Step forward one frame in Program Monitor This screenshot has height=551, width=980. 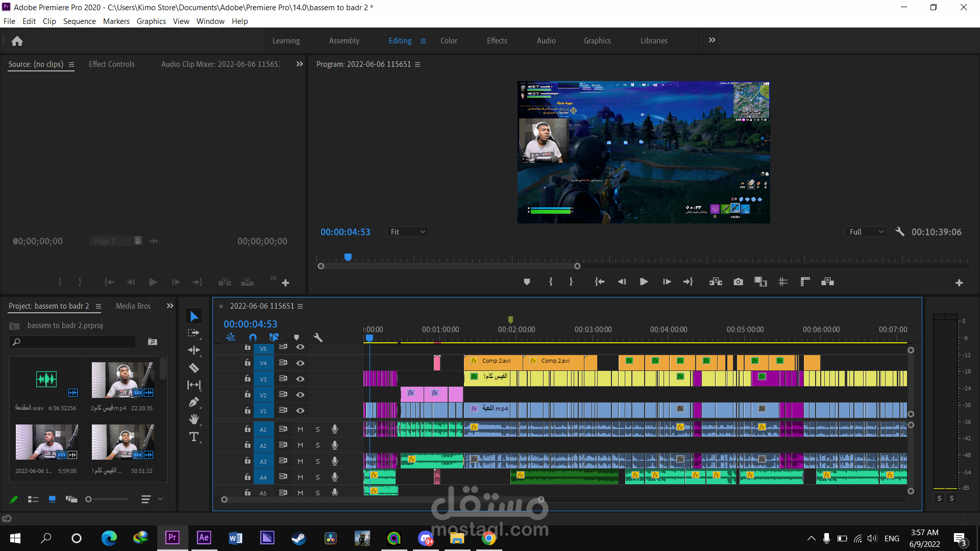(667, 282)
